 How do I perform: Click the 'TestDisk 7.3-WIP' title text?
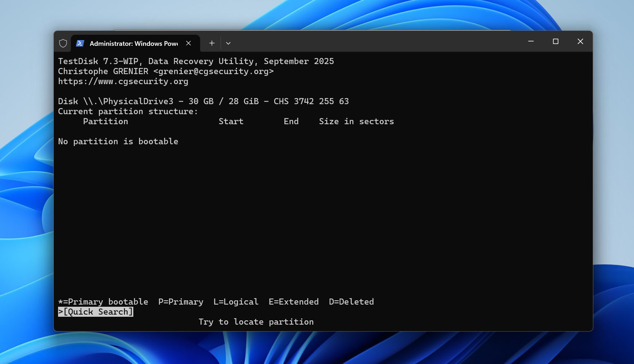pyautogui.click(x=98, y=62)
